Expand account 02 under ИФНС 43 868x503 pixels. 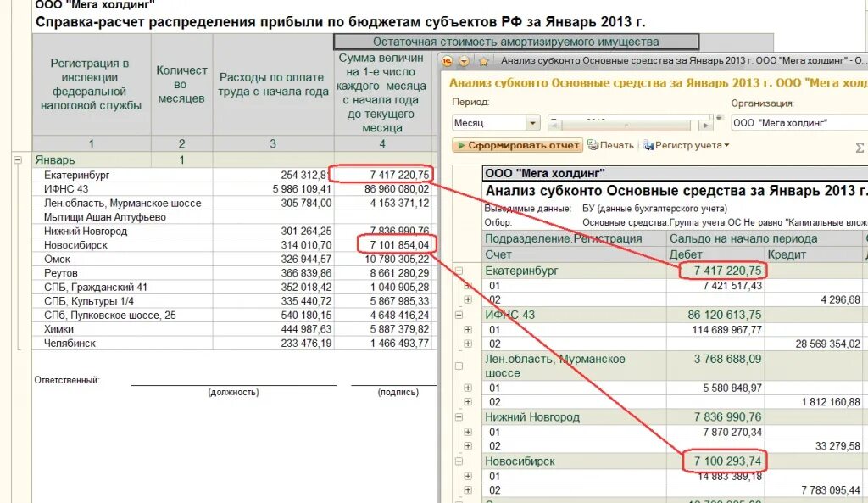tap(468, 344)
